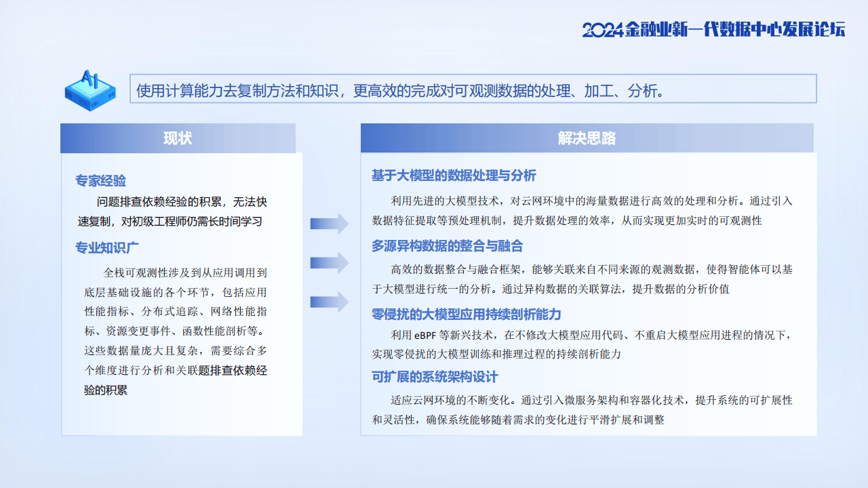The height and width of the screenshot is (488, 868).
Task: Expand the '零侵扰的大模型应用持续剖析能力' section
Action: pyautogui.click(x=465, y=314)
